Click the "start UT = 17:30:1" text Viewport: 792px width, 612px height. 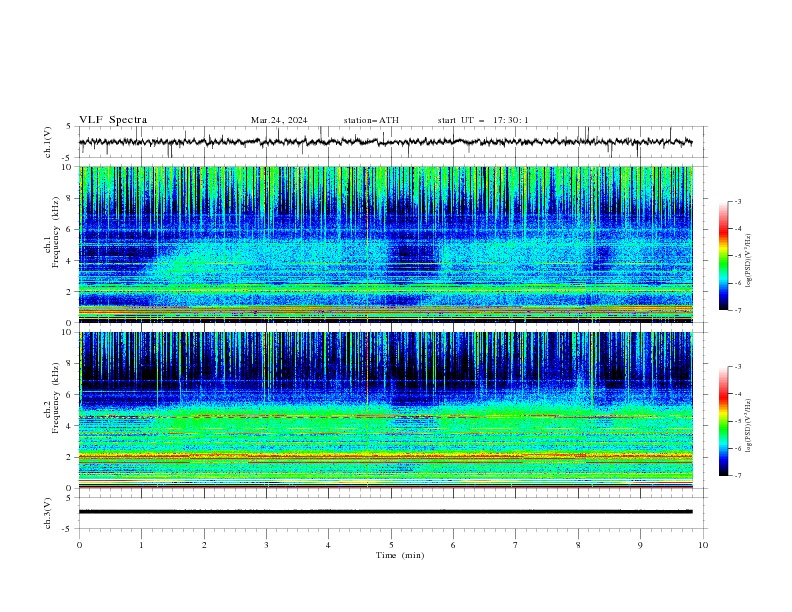(x=483, y=120)
